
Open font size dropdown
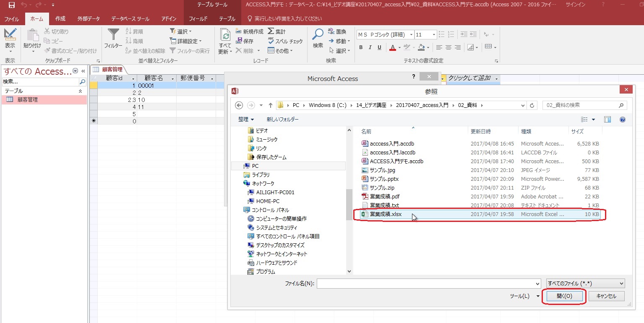point(434,35)
